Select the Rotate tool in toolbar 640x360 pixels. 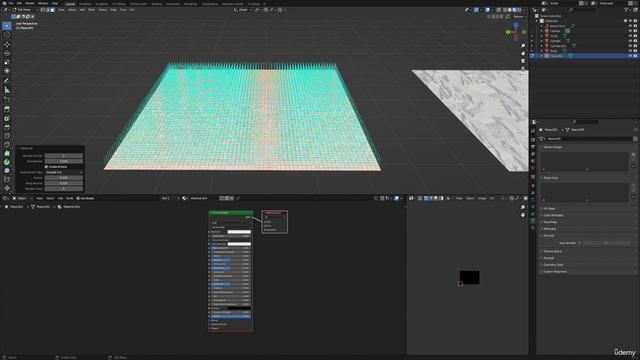7,53
